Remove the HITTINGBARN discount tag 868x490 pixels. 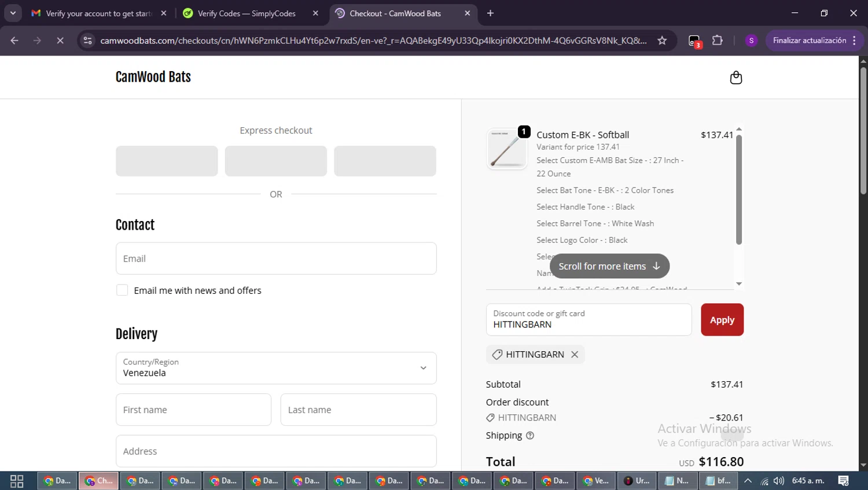(575, 355)
